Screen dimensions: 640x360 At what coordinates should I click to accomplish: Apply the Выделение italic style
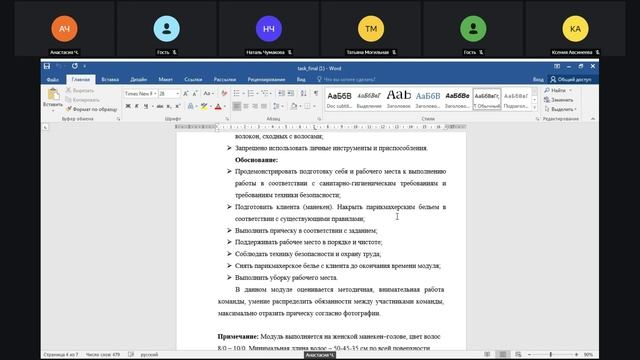(x=369, y=99)
